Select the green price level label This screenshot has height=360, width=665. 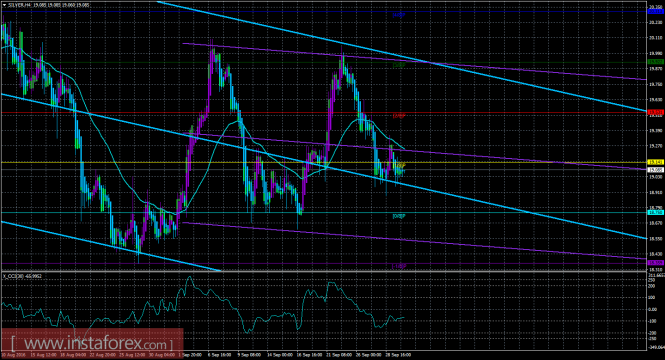[x=655, y=62]
